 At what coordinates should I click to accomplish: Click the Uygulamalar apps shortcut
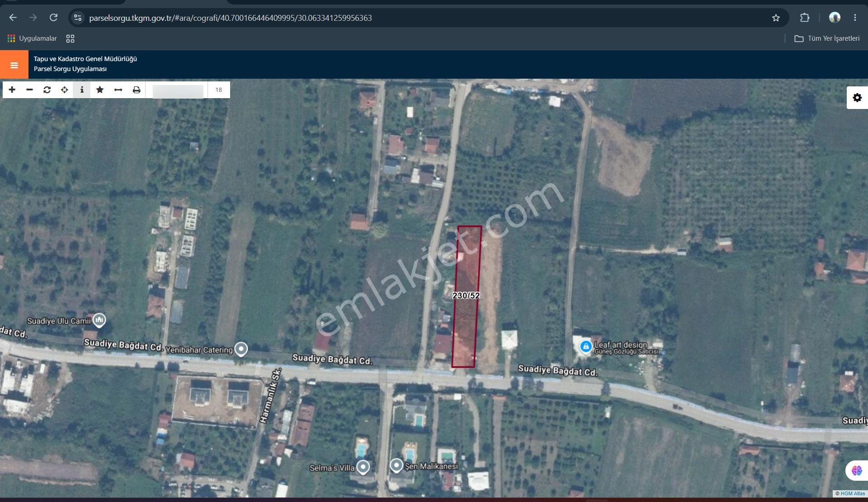coord(32,38)
